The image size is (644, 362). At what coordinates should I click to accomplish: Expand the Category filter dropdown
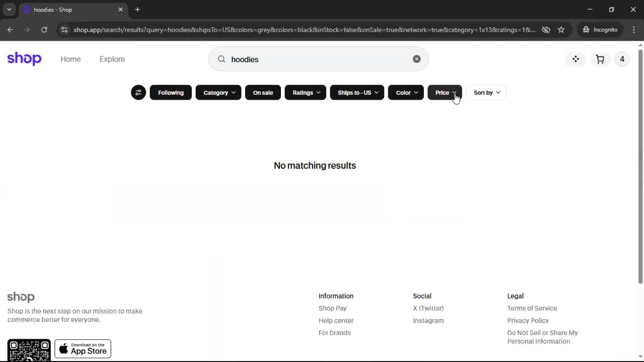pyautogui.click(x=218, y=93)
